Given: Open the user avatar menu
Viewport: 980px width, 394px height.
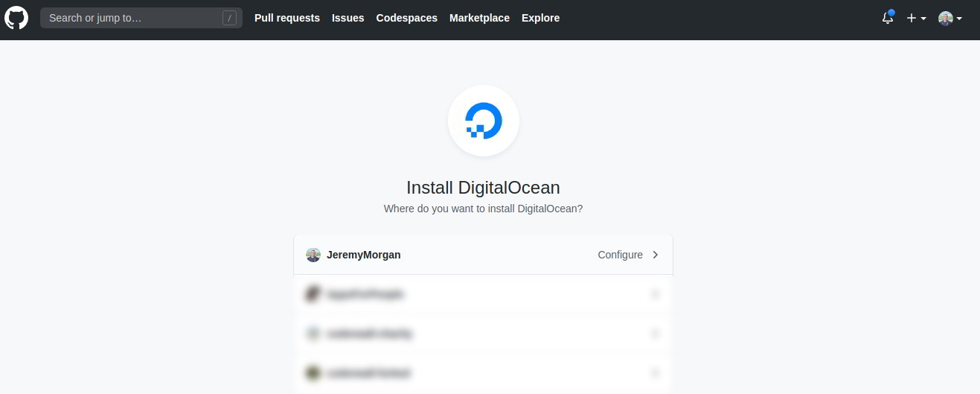Looking at the screenshot, I should point(950,18).
